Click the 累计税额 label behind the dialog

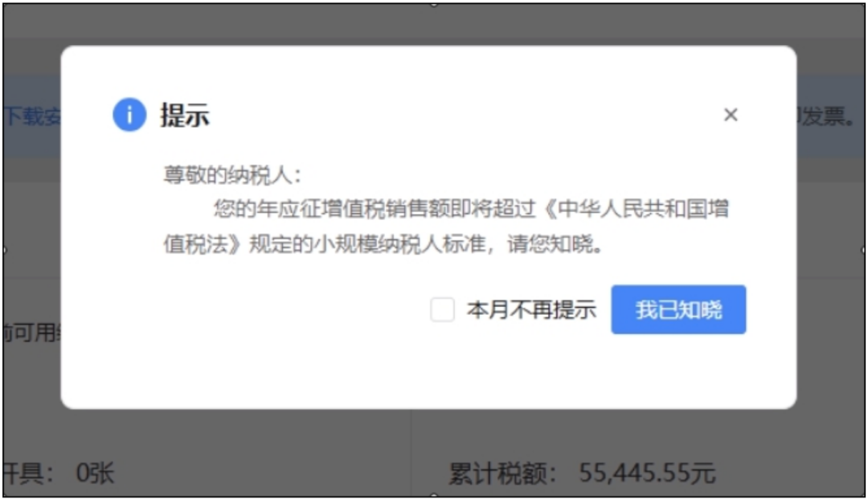[502, 473]
